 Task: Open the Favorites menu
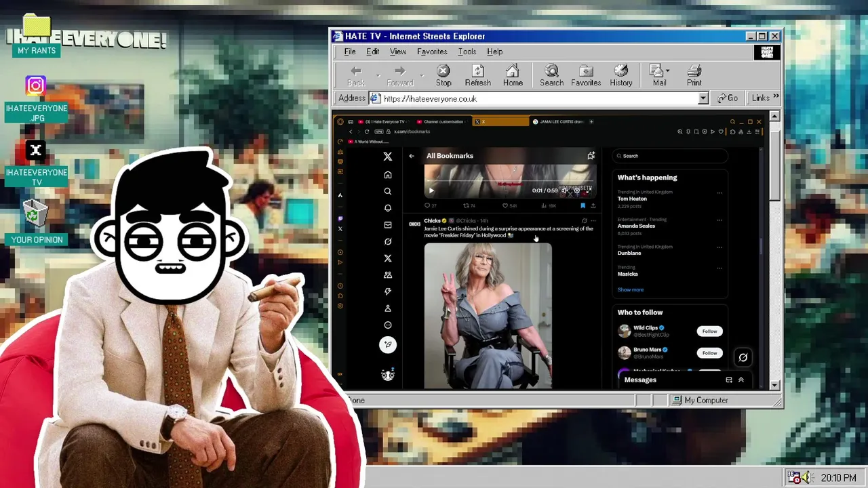point(432,52)
